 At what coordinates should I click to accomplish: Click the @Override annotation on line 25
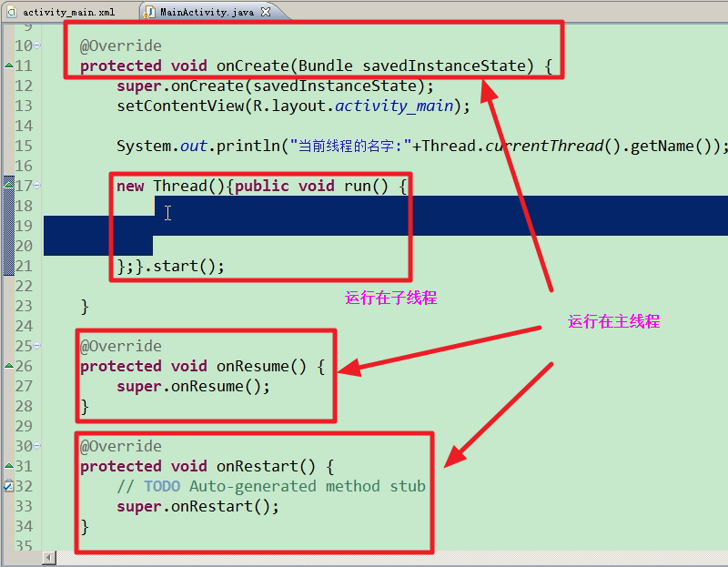(121, 346)
